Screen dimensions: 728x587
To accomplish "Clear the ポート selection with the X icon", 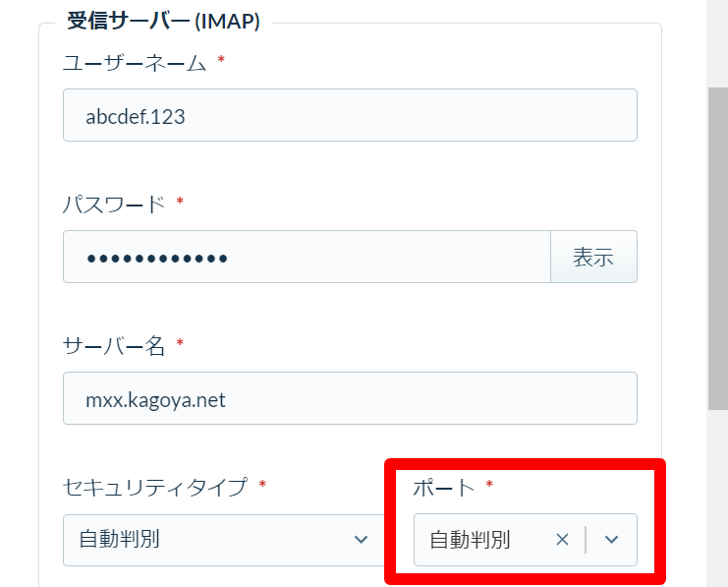I will pos(562,540).
